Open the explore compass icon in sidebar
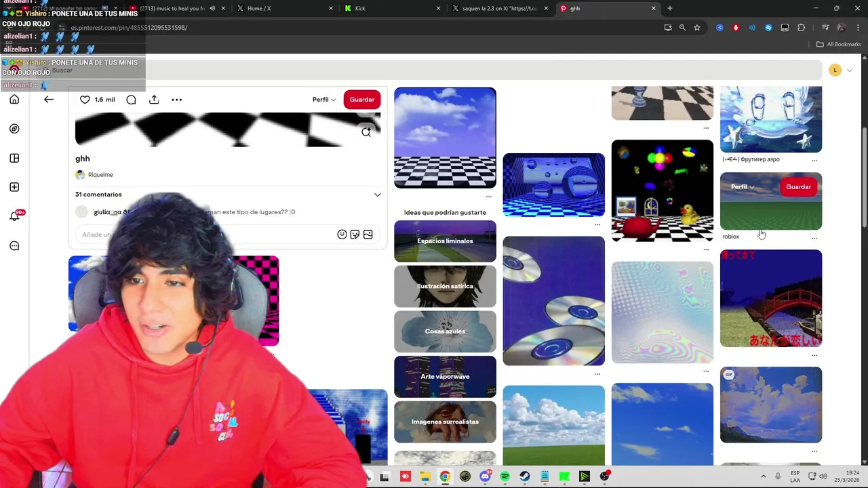Screen dimensions: 868x488 point(14,129)
